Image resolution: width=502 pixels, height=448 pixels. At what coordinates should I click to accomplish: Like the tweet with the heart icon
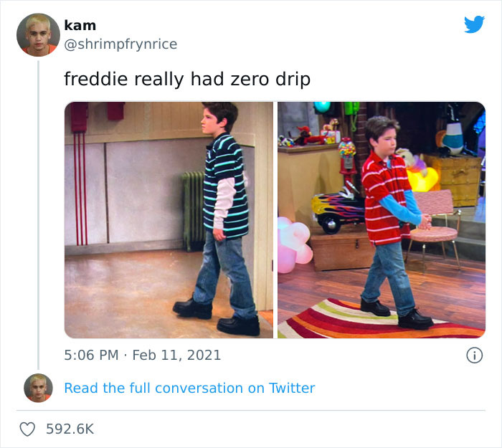click(27, 429)
